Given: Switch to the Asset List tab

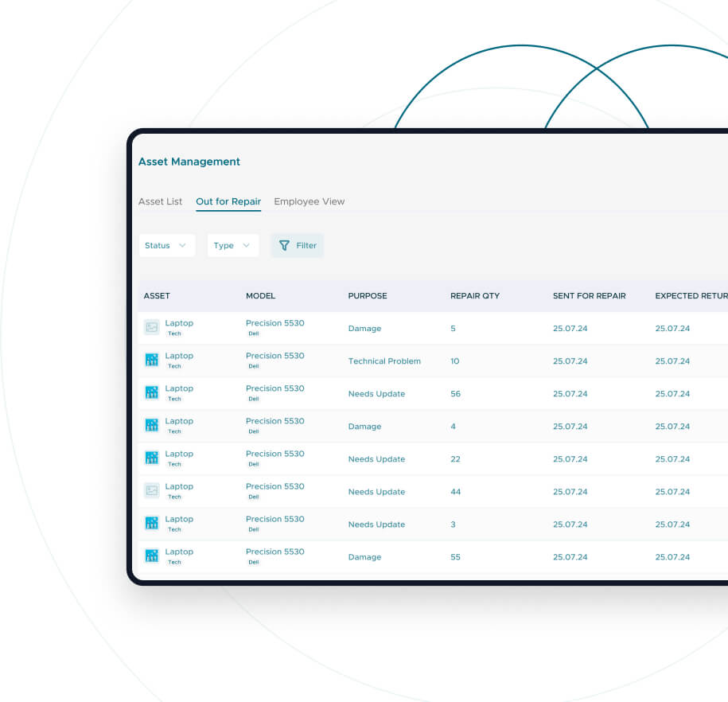Looking at the screenshot, I should pyautogui.click(x=160, y=201).
